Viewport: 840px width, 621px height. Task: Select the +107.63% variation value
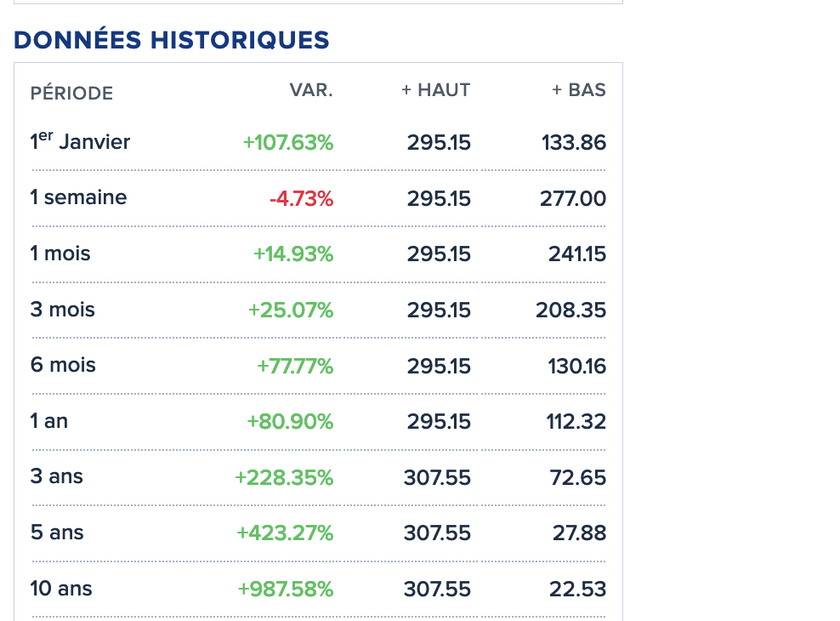tap(288, 143)
